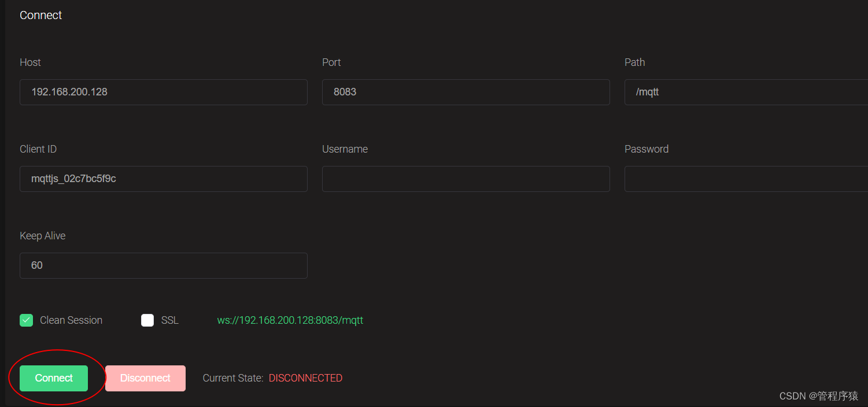The height and width of the screenshot is (407, 868).
Task: Click the green Connect button
Action: [x=54, y=378]
